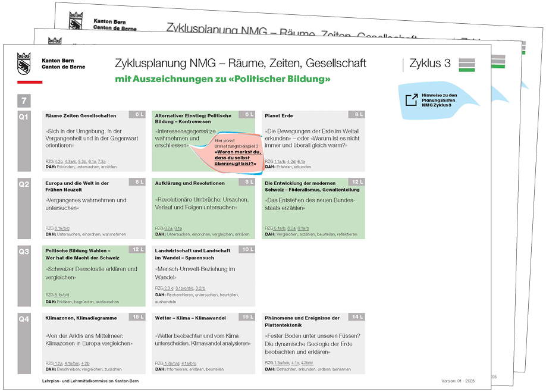The image size is (546, 392).
Task: Open Hinweise zu den Planungshilfen NMG Zyklus 3
Action: (439, 99)
